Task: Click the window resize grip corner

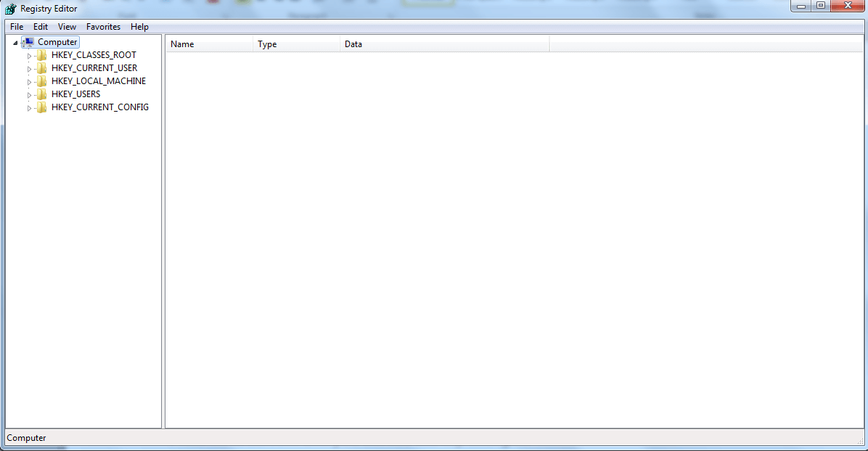Action: pos(860,440)
